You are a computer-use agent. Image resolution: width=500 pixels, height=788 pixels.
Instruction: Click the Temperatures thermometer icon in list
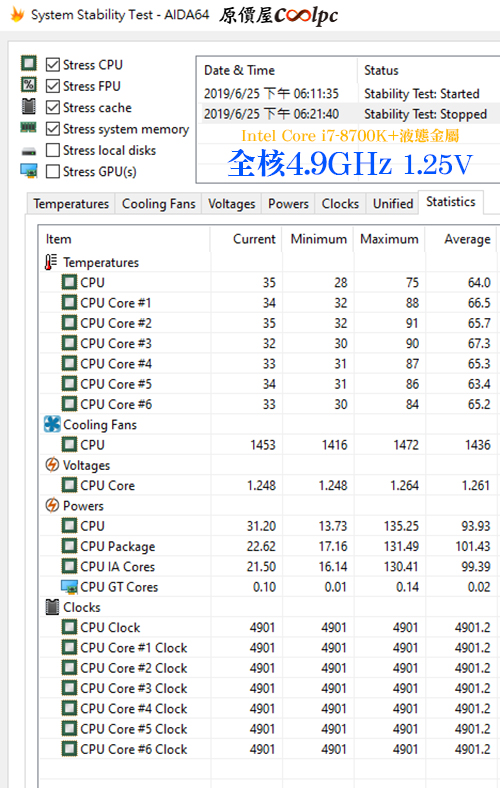(51, 262)
